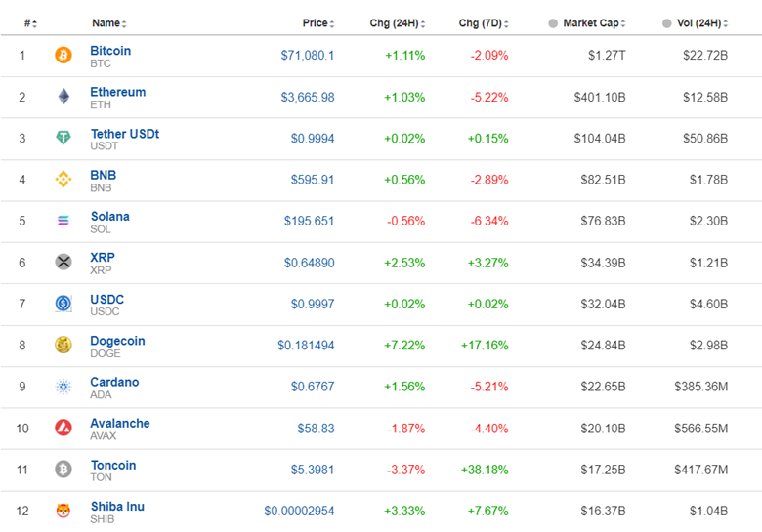This screenshot has height=532, width=762.
Task: Click Solana 7D change -6.34%
Action: click(488, 221)
